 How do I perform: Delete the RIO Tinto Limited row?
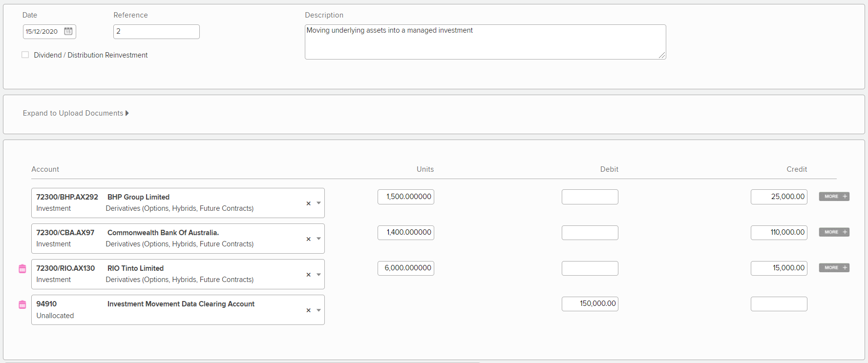pos(22,269)
